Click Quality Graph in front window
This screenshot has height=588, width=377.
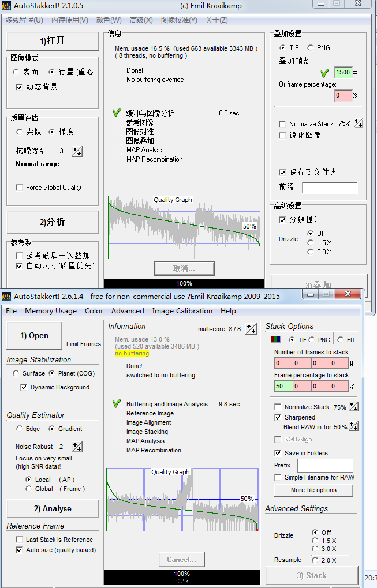point(182,500)
